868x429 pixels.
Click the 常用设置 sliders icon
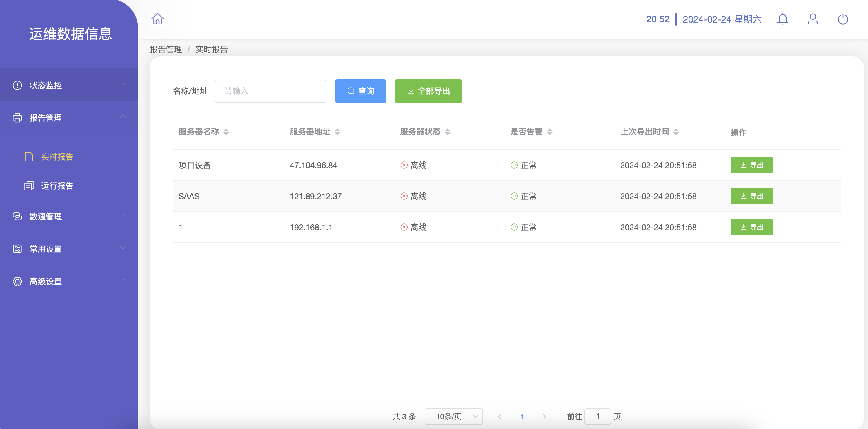pos(17,249)
